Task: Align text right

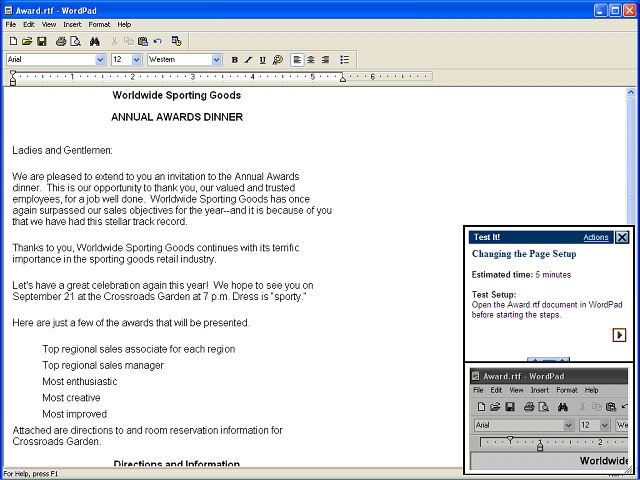Action: tap(325, 60)
